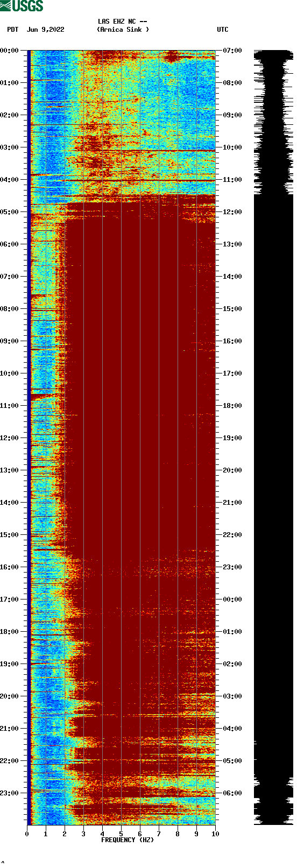Click the frequency axis '10' tick label

point(215,834)
